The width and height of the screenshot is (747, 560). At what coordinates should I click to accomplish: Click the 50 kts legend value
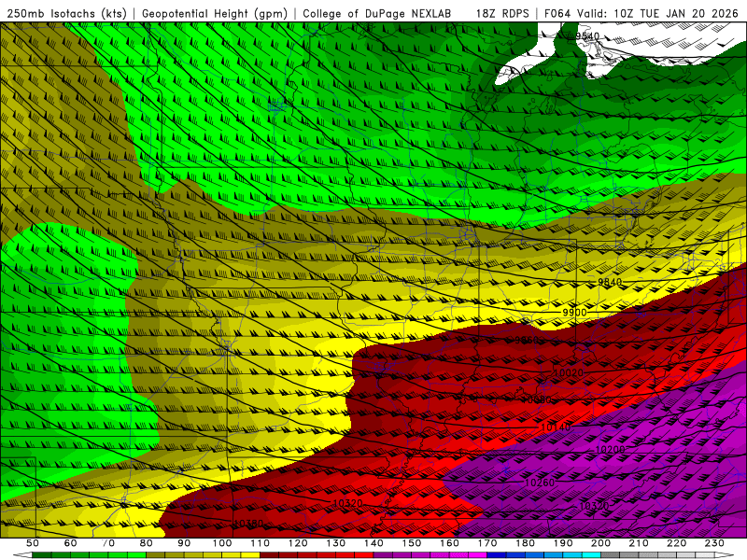pos(32,543)
